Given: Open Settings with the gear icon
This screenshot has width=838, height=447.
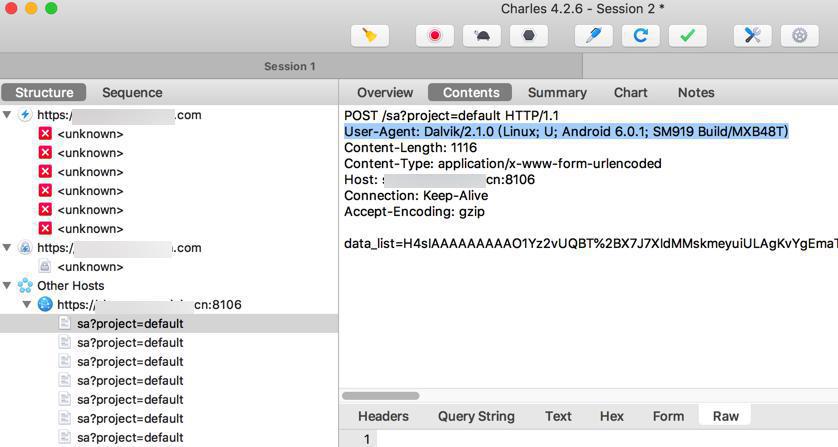Looking at the screenshot, I should click(x=800, y=36).
